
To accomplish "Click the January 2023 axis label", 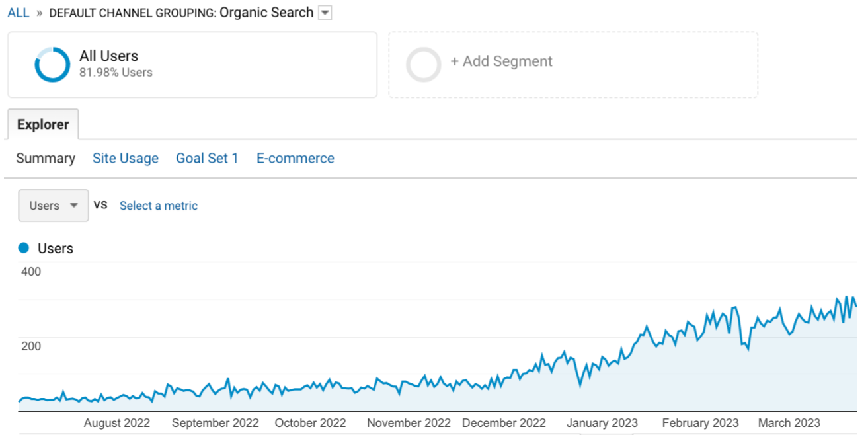I will pos(602,423).
